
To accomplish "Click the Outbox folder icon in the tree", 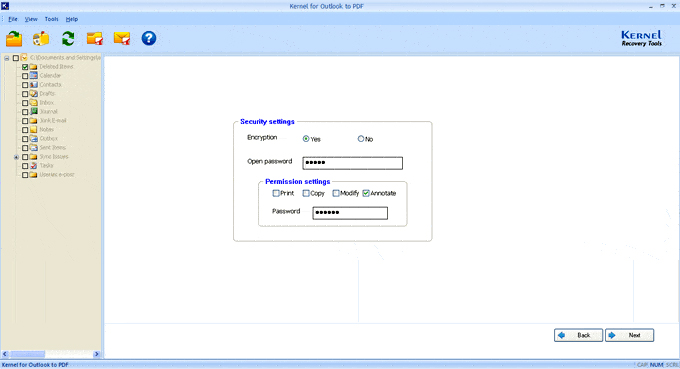I will point(33,139).
